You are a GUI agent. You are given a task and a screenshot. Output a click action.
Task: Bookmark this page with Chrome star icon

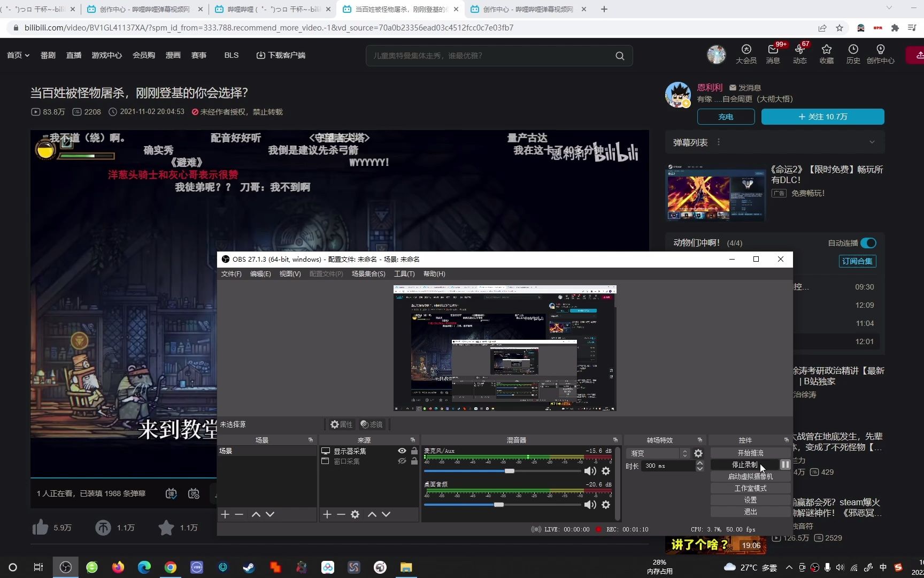[x=840, y=28]
